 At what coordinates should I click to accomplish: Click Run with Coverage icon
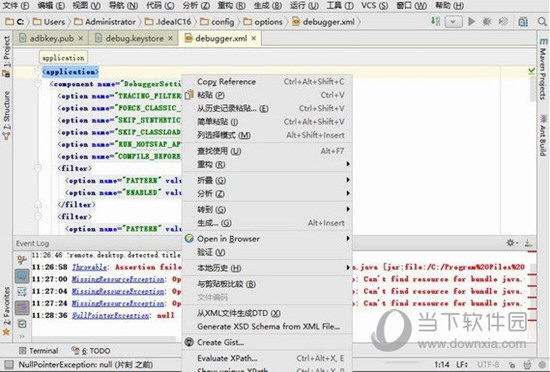tap(503, 22)
